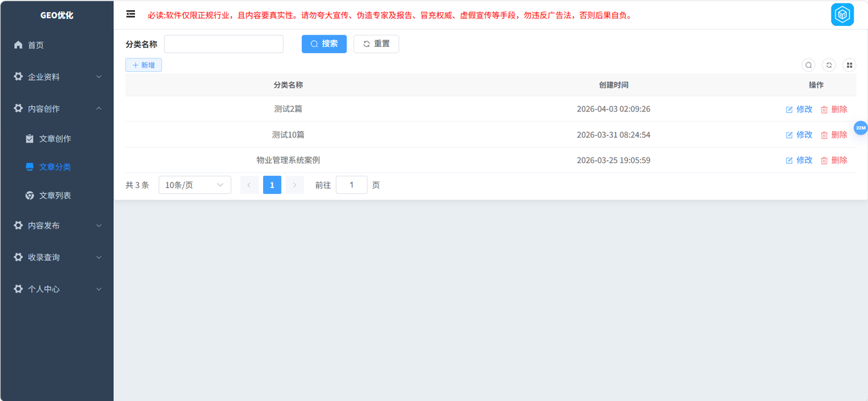
Task: Click trash icon for 测试2篇 row
Action: [x=825, y=109]
